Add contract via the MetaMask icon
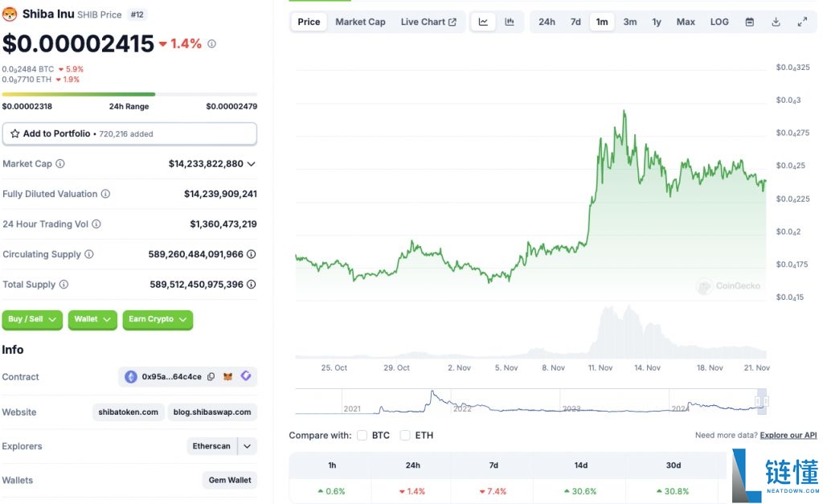 tap(230, 376)
